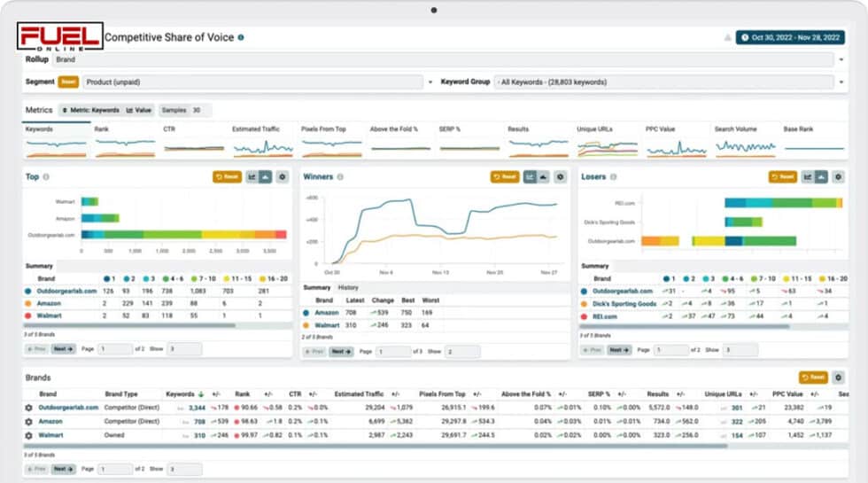868x483 pixels.
Task: Open settings gear in the Top panel
Action: pyautogui.click(x=282, y=177)
